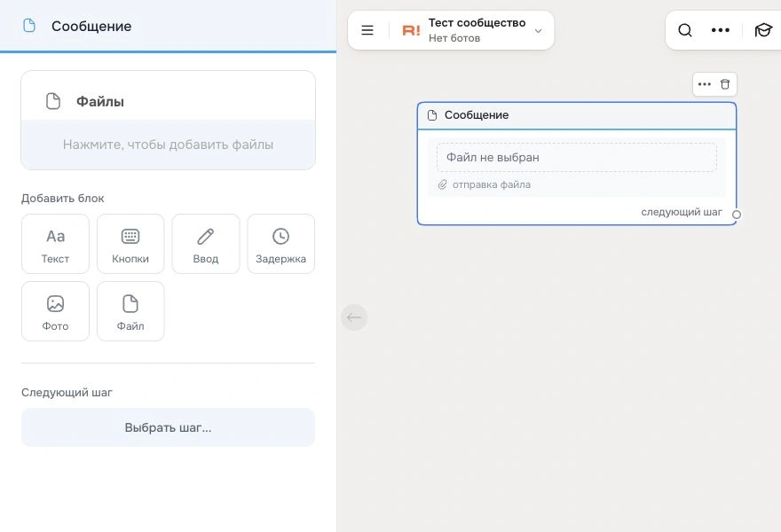Add a Файл block
The height and width of the screenshot is (532, 781).
(x=130, y=311)
